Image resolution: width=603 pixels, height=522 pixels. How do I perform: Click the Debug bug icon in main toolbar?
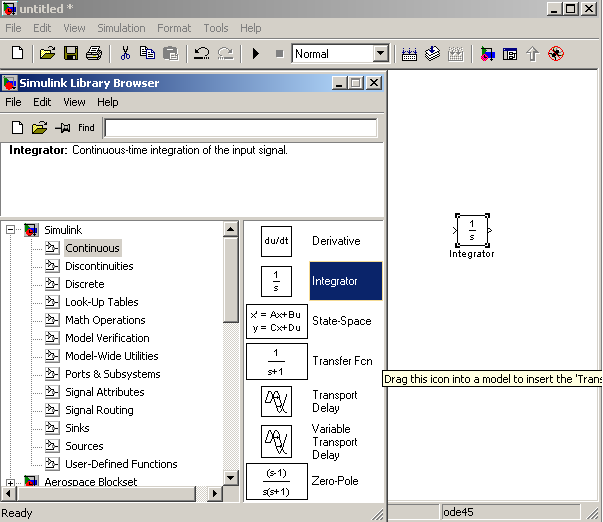coord(556,53)
